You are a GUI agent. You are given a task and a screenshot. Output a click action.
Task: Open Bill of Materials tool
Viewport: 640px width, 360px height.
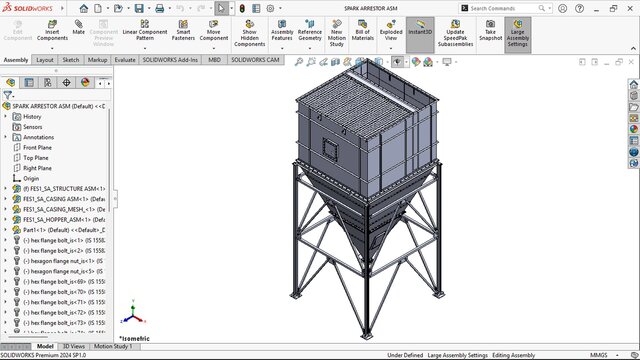[x=362, y=31]
